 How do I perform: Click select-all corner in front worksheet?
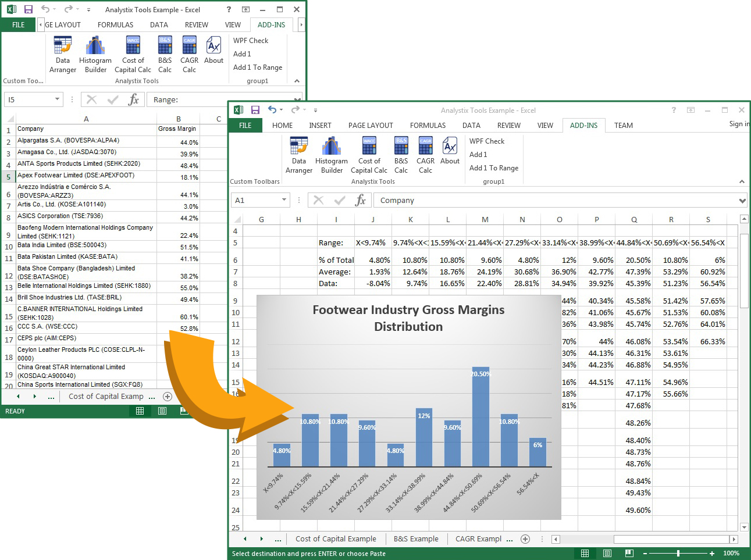[x=236, y=219]
